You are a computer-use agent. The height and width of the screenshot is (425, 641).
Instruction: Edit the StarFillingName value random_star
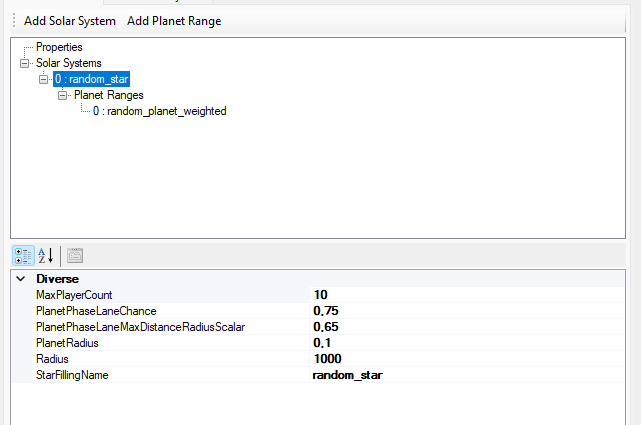click(x=467, y=375)
